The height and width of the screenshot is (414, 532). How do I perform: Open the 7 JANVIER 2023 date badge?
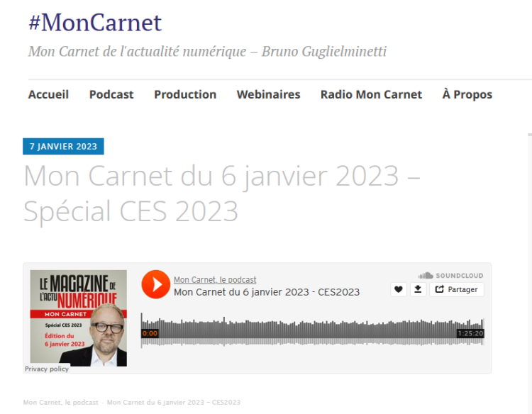tap(63, 146)
